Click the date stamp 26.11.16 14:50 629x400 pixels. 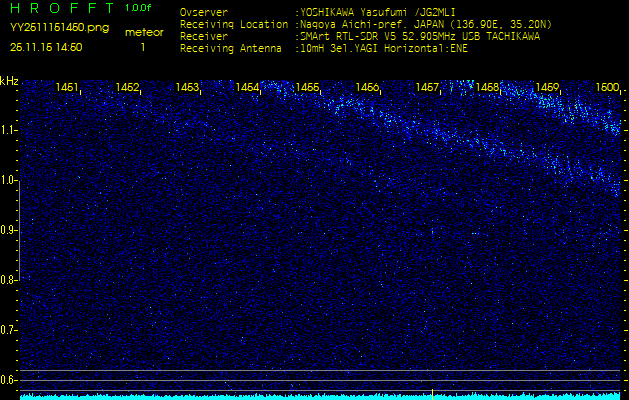click(x=46, y=47)
